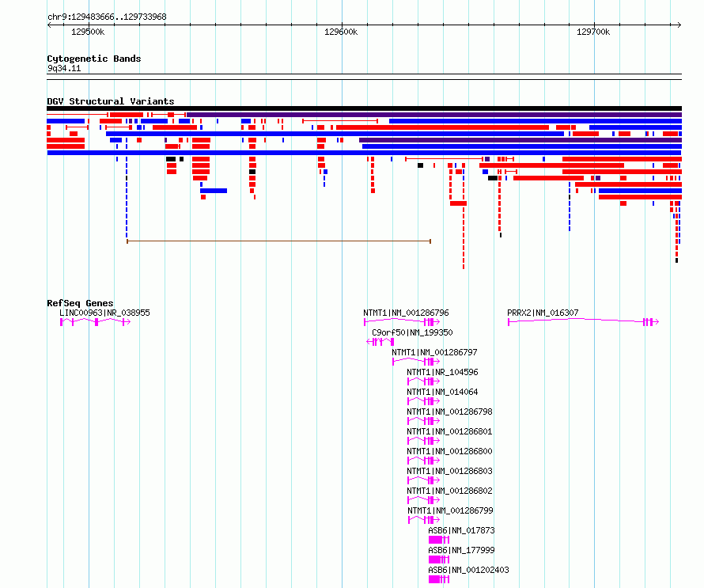Viewport: 704px width, 588px height.
Task: Click the ASB6|NM_001202403 transcript label
Action: coord(469,570)
